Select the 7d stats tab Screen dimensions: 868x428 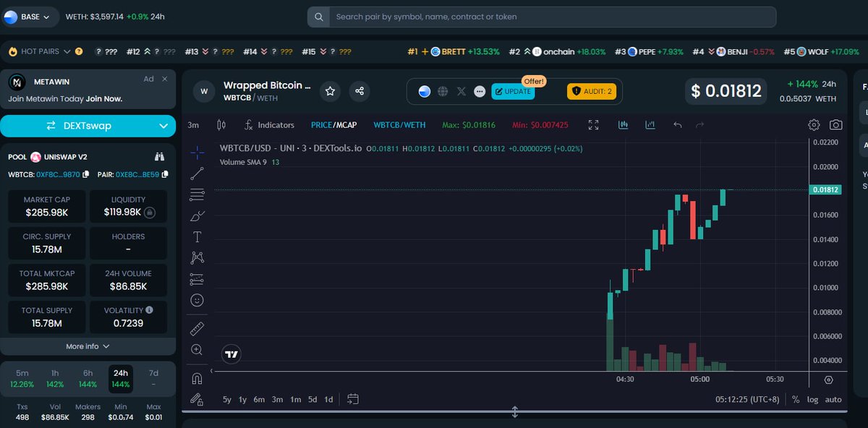(x=153, y=378)
